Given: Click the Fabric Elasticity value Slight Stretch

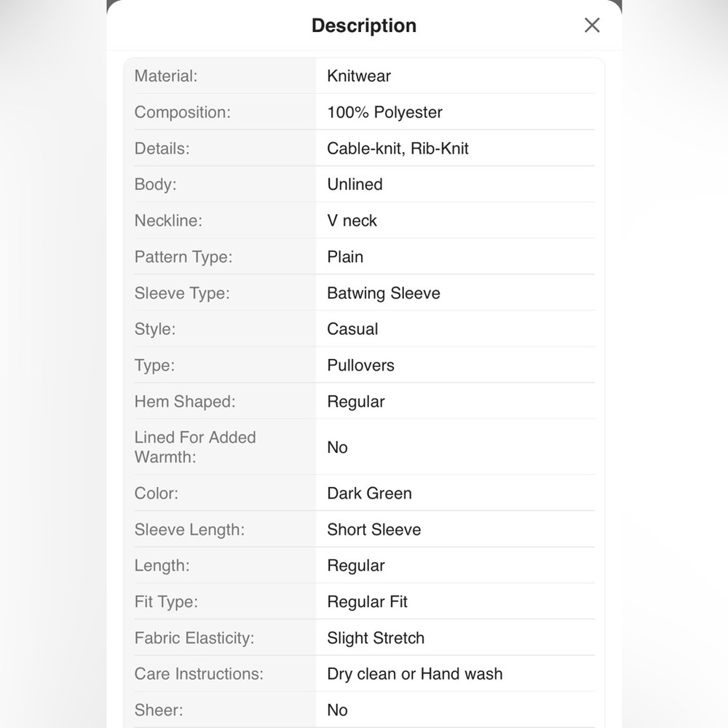Looking at the screenshot, I should pos(376,638).
